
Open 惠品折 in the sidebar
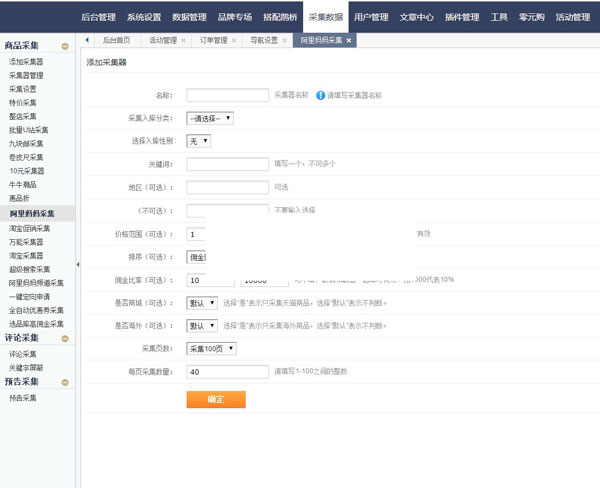coord(19,198)
